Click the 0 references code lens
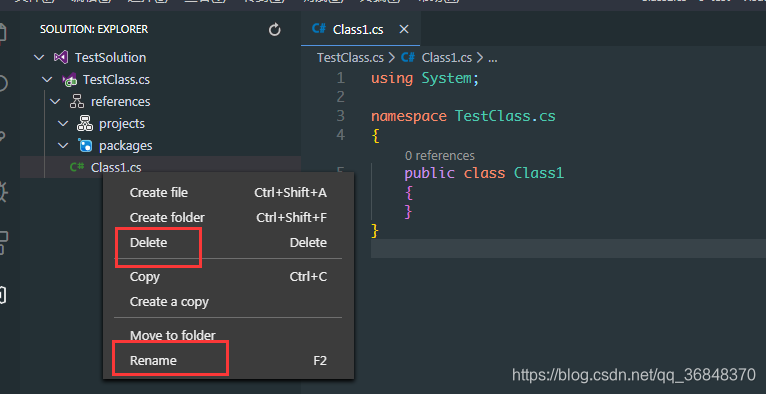This screenshot has width=766, height=394. pyautogui.click(x=440, y=156)
